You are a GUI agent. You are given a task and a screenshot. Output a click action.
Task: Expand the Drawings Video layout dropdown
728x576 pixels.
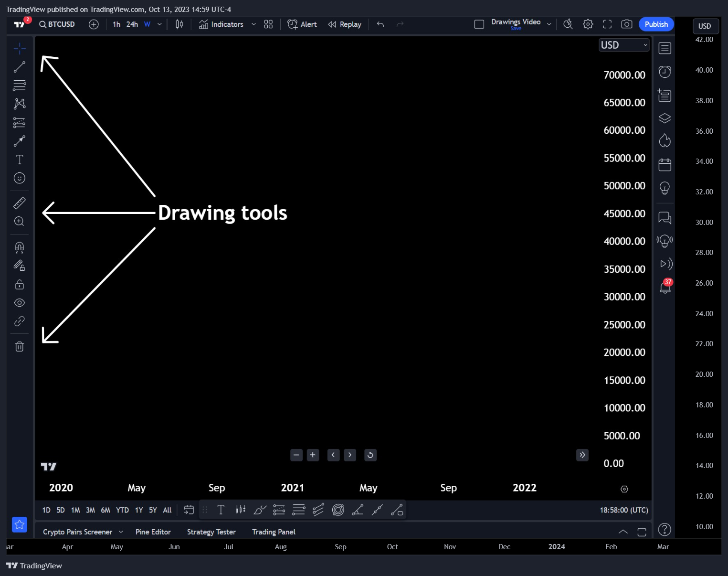(x=549, y=24)
